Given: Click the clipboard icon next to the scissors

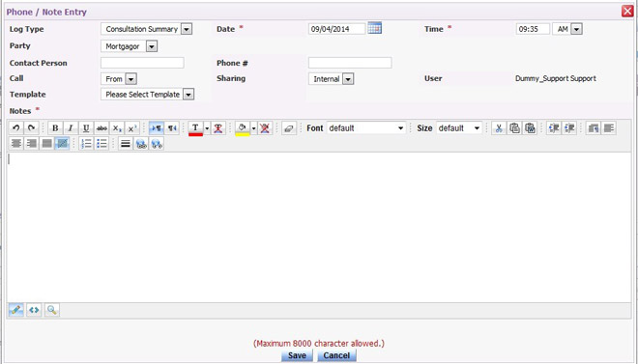Looking at the screenshot, I should pos(514,128).
